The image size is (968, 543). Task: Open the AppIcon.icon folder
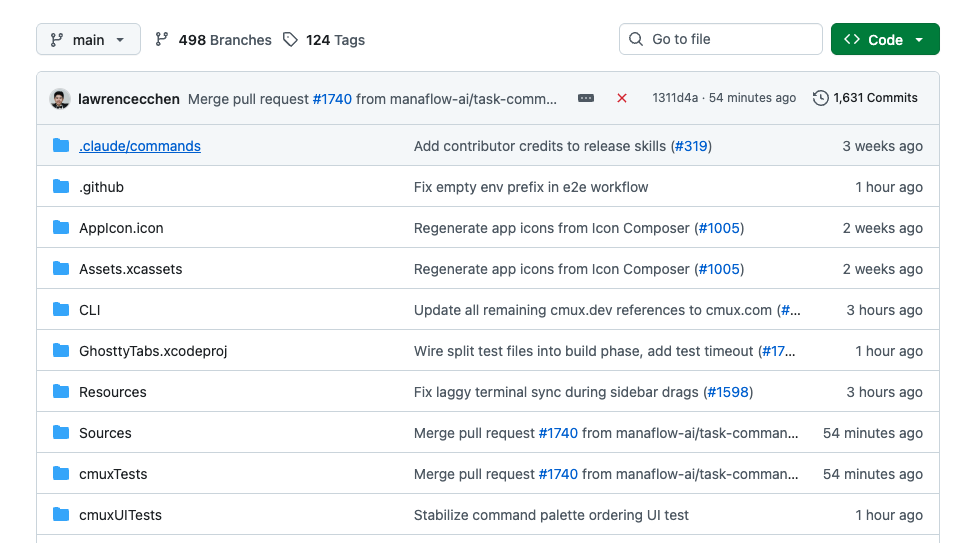point(121,228)
